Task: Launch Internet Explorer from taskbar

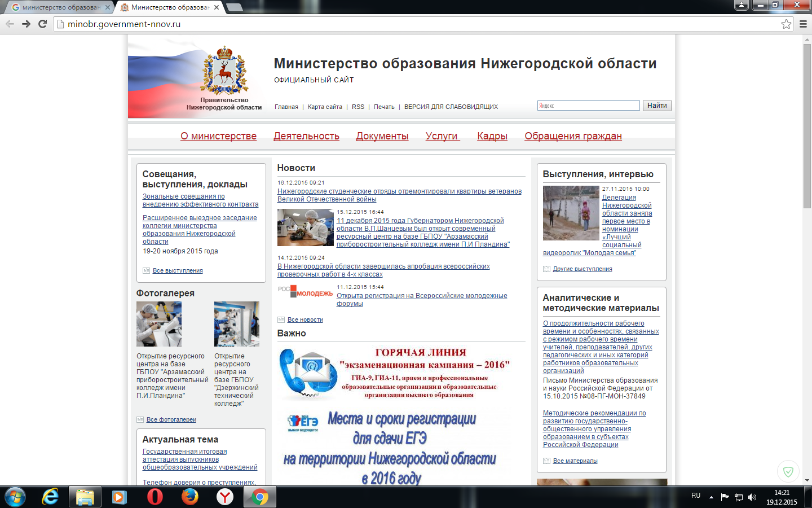Action: pos(50,497)
